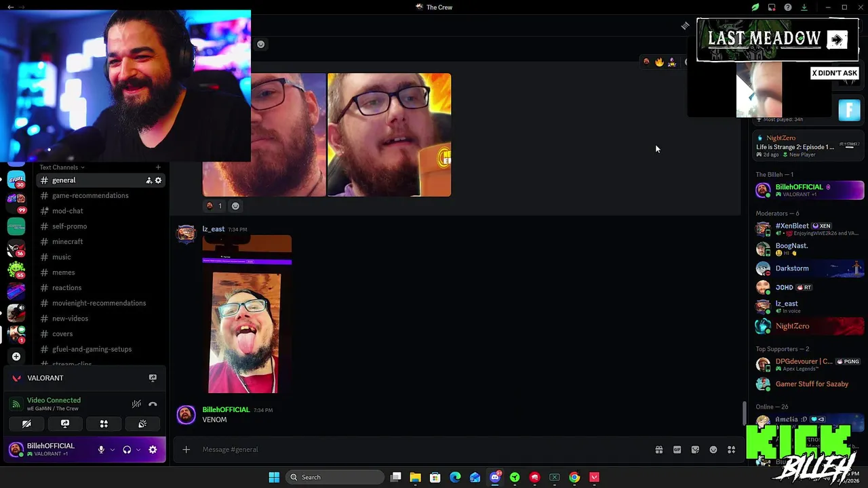Open File Explorer from the taskbar
This screenshot has height=488, width=868.
click(x=415, y=477)
